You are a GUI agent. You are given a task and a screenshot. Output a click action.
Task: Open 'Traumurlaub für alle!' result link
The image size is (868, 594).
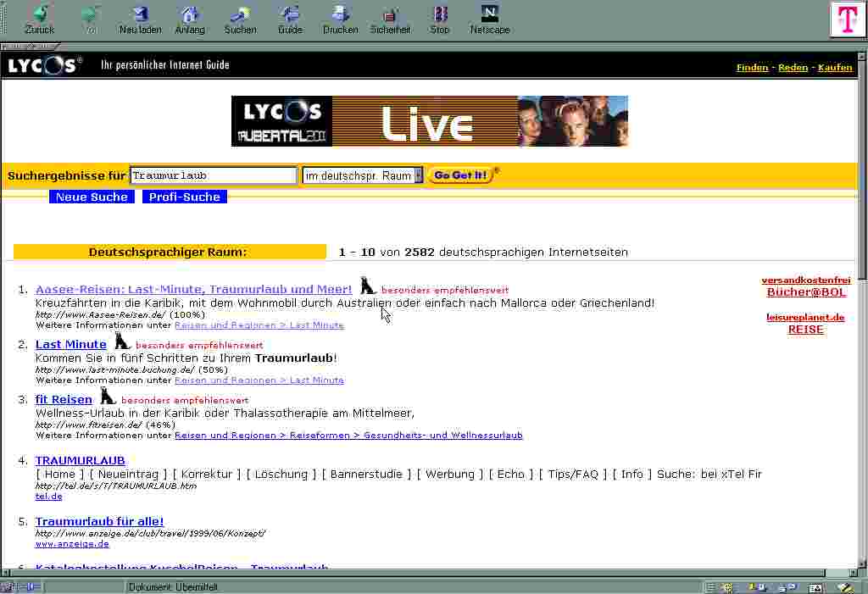[100, 521]
